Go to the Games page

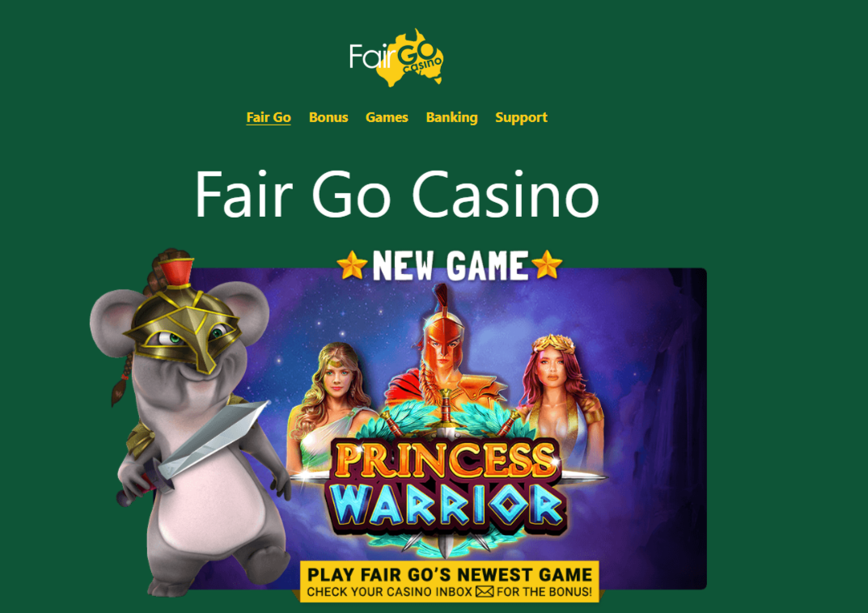[387, 117]
